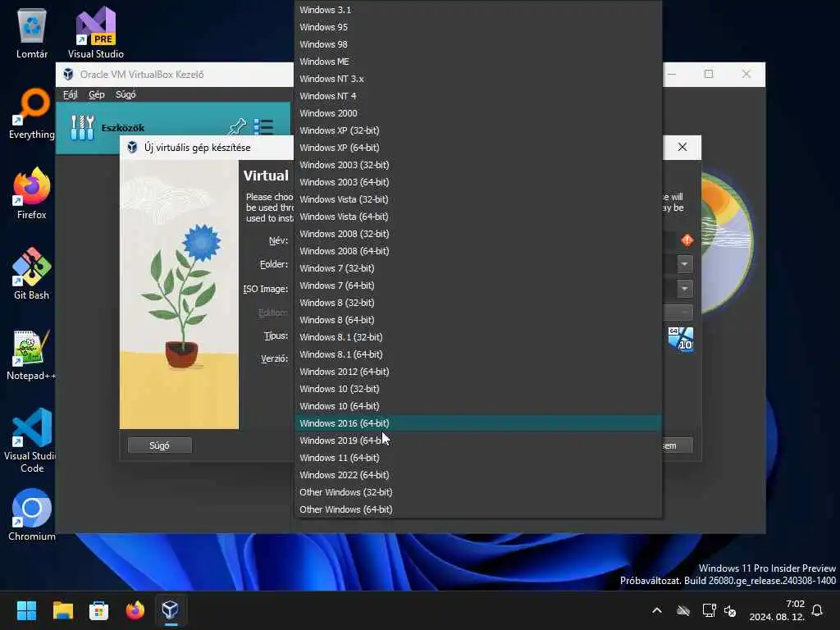Select Windows 3.1 from version list
The height and width of the screenshot is (630, 840).
pos(478,10)
